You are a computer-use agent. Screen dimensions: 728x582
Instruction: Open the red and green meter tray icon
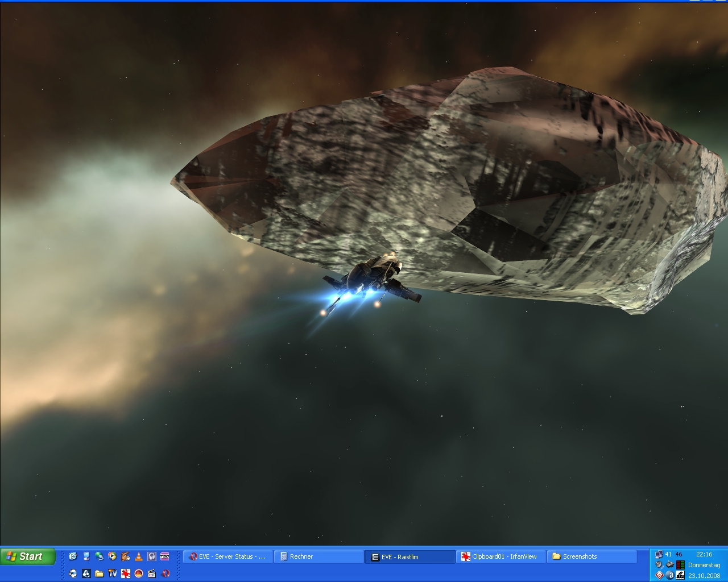(680, 565)
